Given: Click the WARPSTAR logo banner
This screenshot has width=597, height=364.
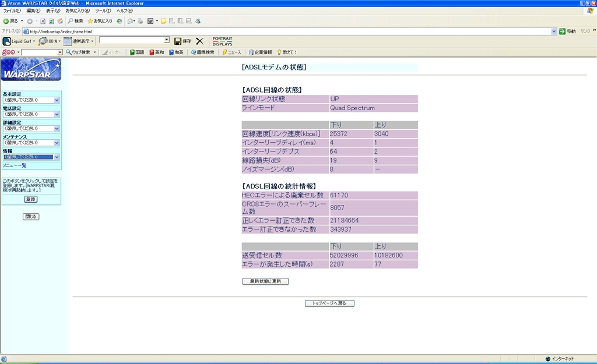Looking at the screenshot, I should [x=31, y=69].
